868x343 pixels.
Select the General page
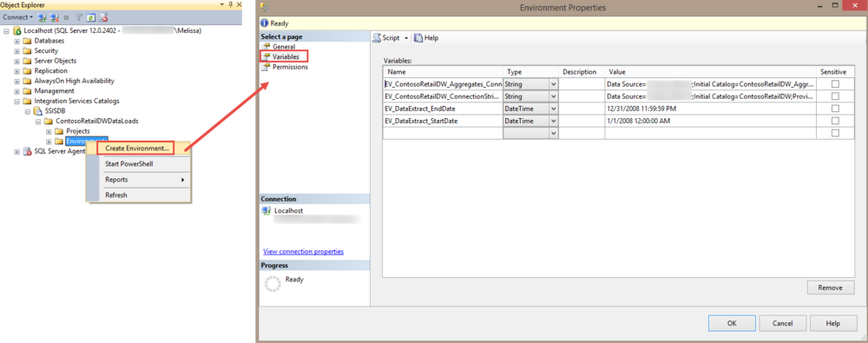point(284,47)
